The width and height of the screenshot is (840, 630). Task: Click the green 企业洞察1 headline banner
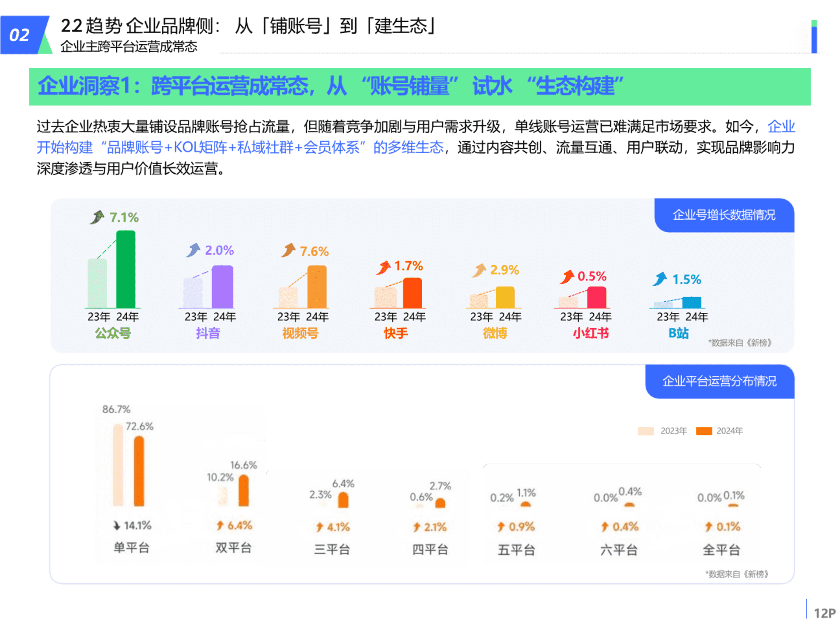tap(419, 86)
